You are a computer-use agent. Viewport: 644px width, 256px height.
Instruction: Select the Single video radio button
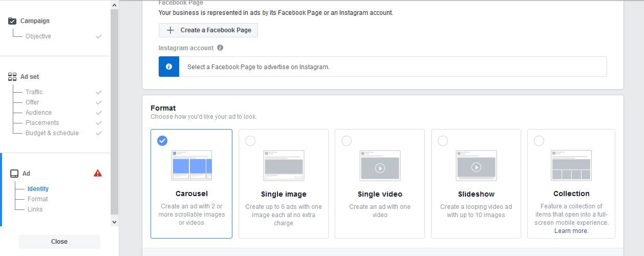tap(347, 141)
